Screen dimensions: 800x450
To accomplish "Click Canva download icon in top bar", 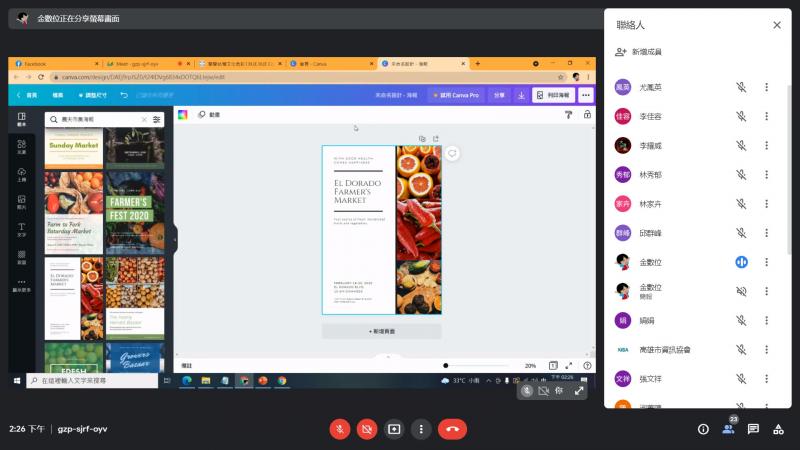I will coord(521,95).
